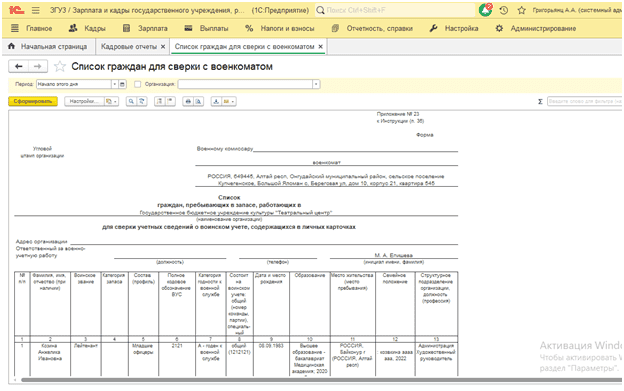
Task: Click the magnifier find icon in report toolbar
Action: pos(131,101)
